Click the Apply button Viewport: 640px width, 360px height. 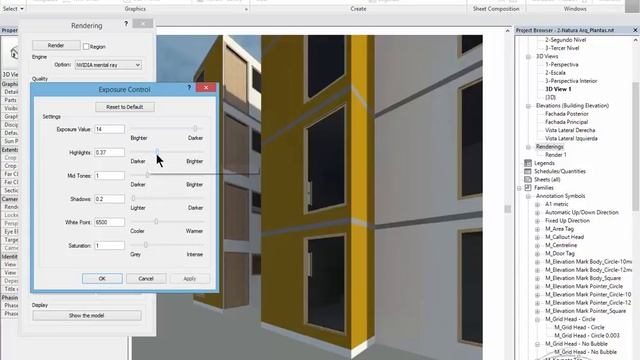point(190,278)
